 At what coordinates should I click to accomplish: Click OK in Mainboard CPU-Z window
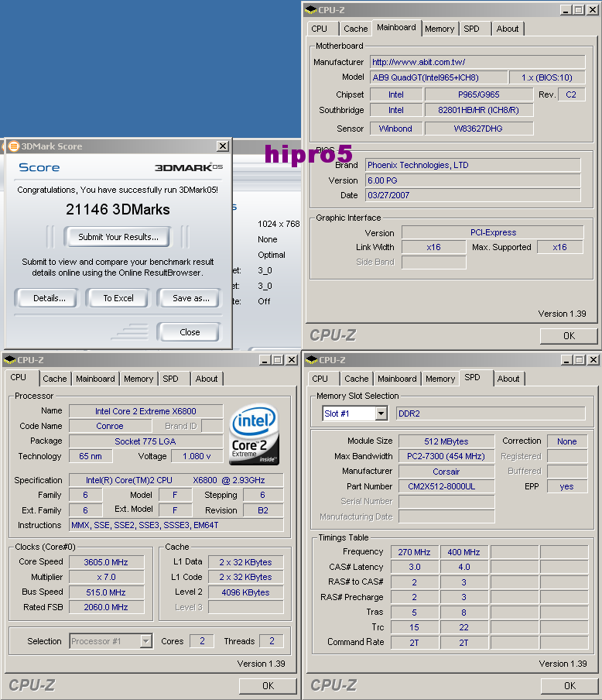pos(569,336)
